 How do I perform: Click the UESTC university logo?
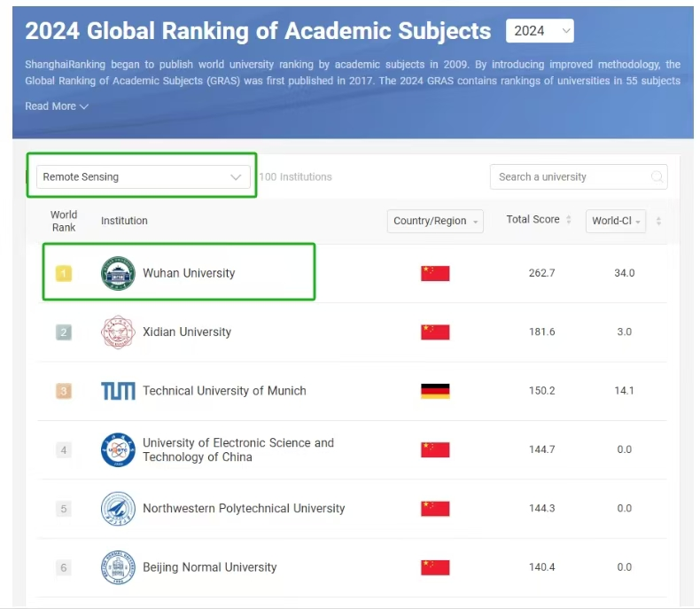pos(118,450)
